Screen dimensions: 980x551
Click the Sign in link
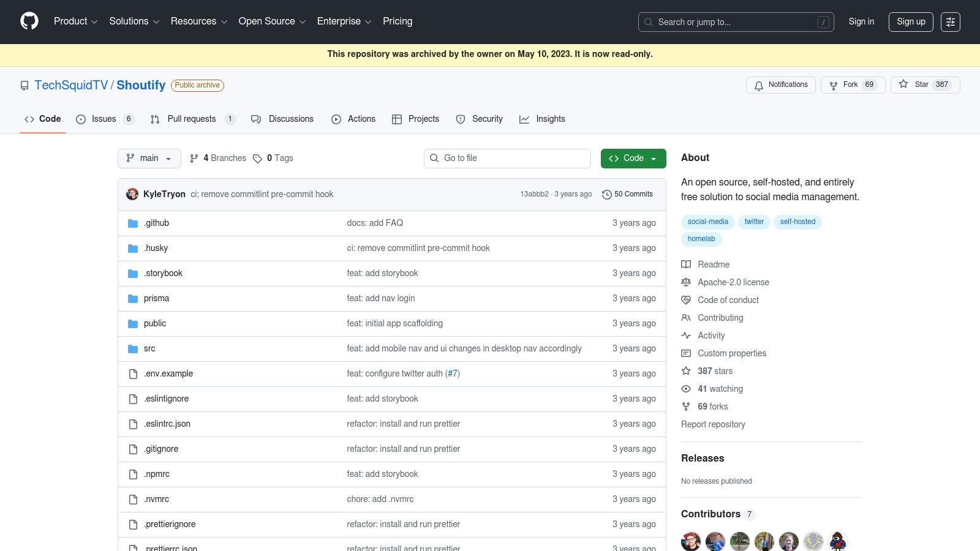coord(861,21)
